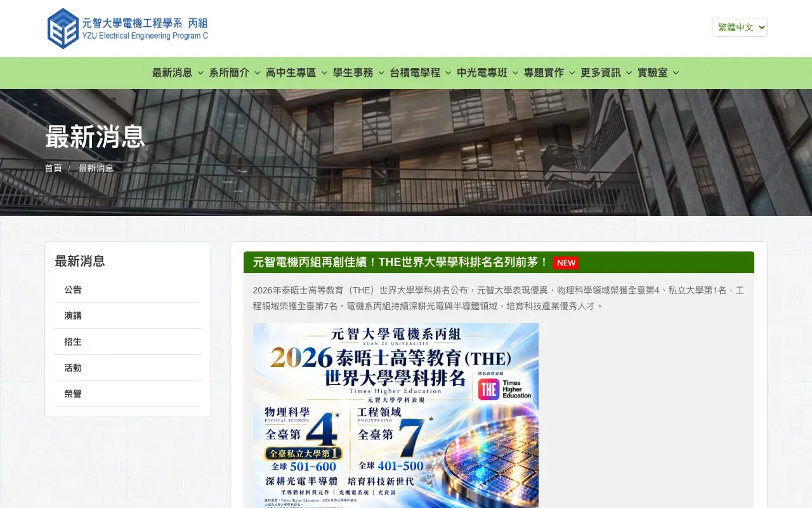The image size is (812, 508).
Task: Expand chevron next to 高中生專區
Action: click(324, 73)
